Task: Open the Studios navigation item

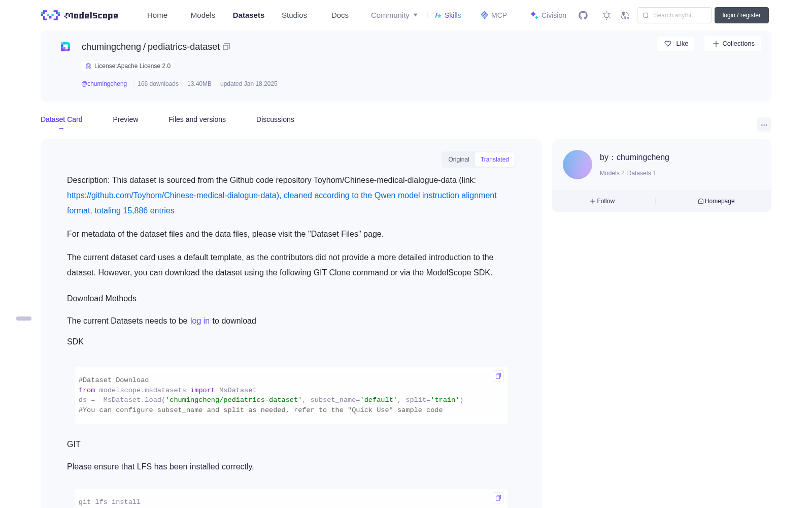Action: point(294,15)
